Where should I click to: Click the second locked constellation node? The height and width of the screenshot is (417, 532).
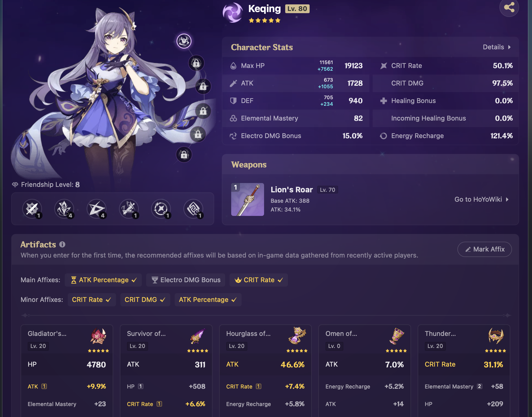click(x=203, y=87)
